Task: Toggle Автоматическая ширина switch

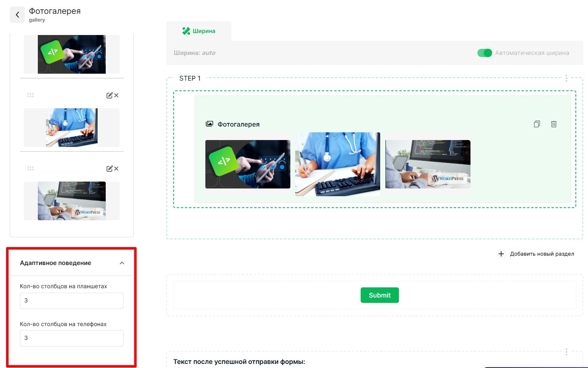Action: [x=484, y=53]
